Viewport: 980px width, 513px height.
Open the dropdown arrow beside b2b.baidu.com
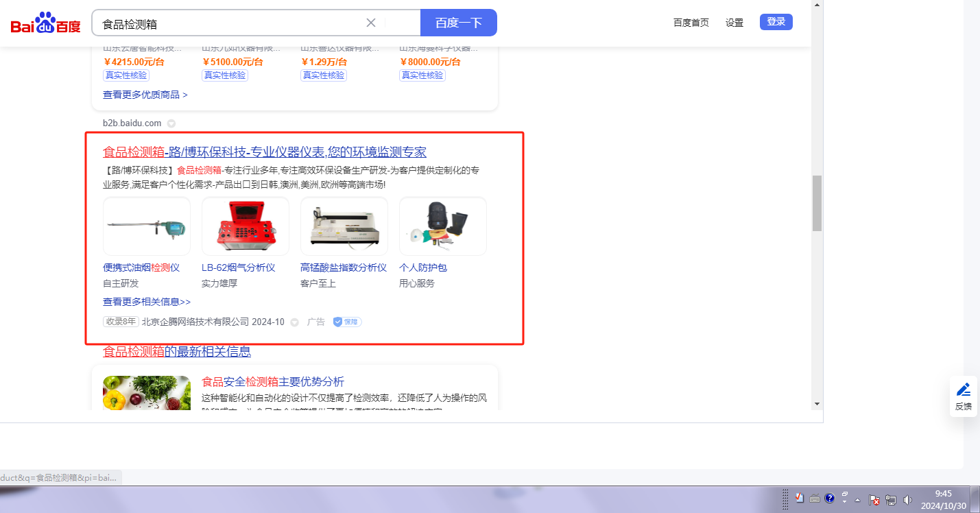(171, 123)
